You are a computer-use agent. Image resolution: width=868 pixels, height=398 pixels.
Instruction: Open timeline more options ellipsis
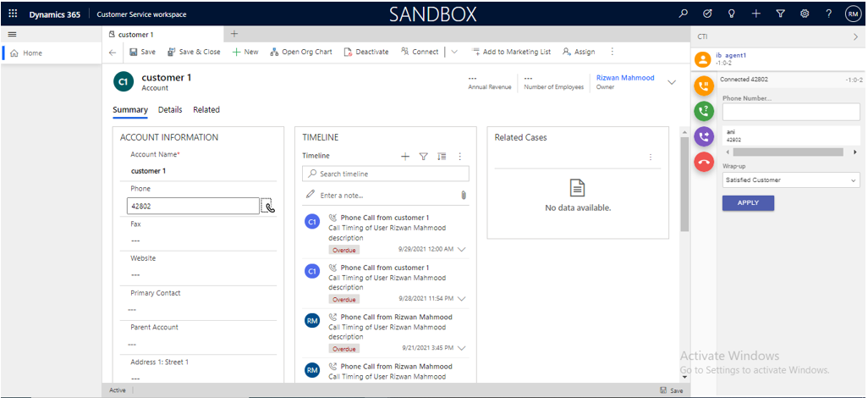coord(459,157)
